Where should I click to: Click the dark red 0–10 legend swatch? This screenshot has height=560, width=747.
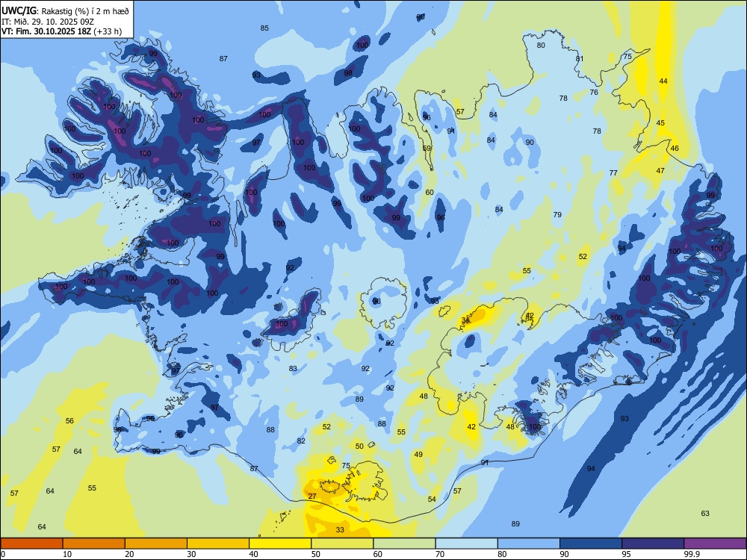(x=31, y=544)
